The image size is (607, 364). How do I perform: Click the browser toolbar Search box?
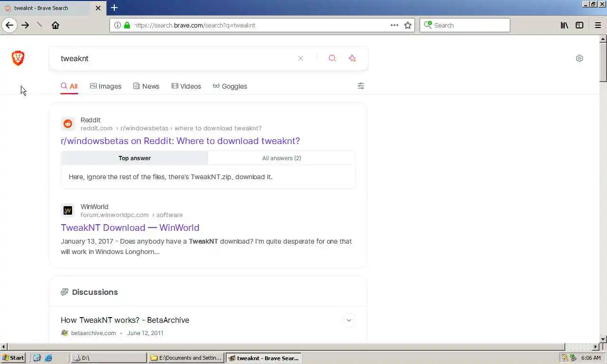465,25
